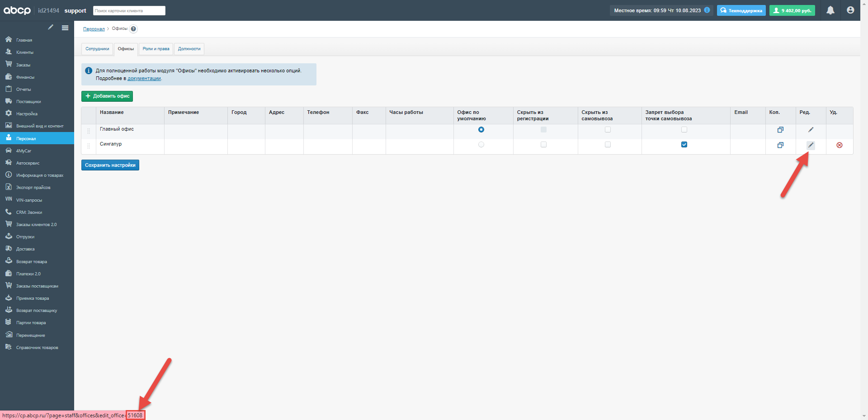Click the local time info icon
This screenshot has height=420, width=868.
(x=707, y=10)
